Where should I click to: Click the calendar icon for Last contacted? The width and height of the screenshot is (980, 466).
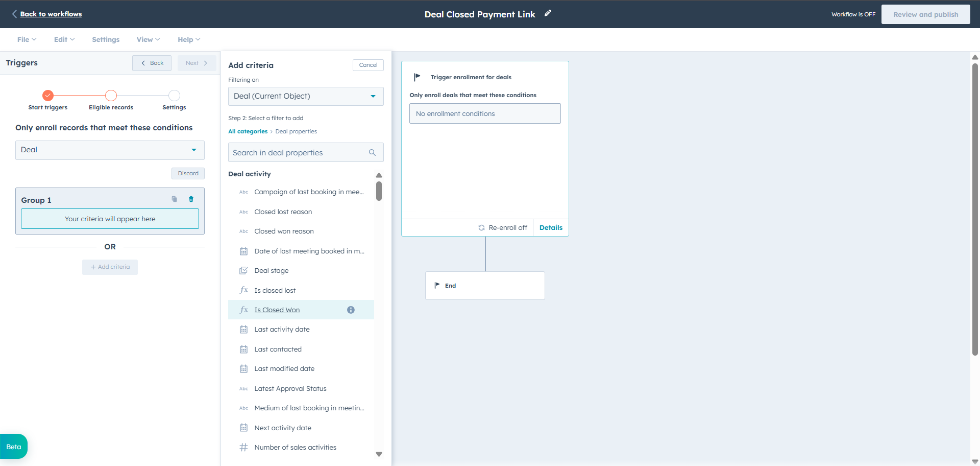coord(243,349)
